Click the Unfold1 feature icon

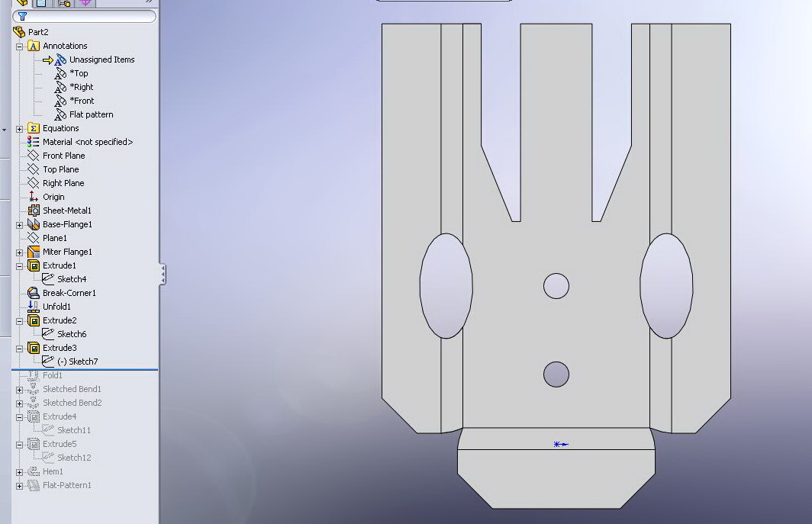(x=33, y=307)
